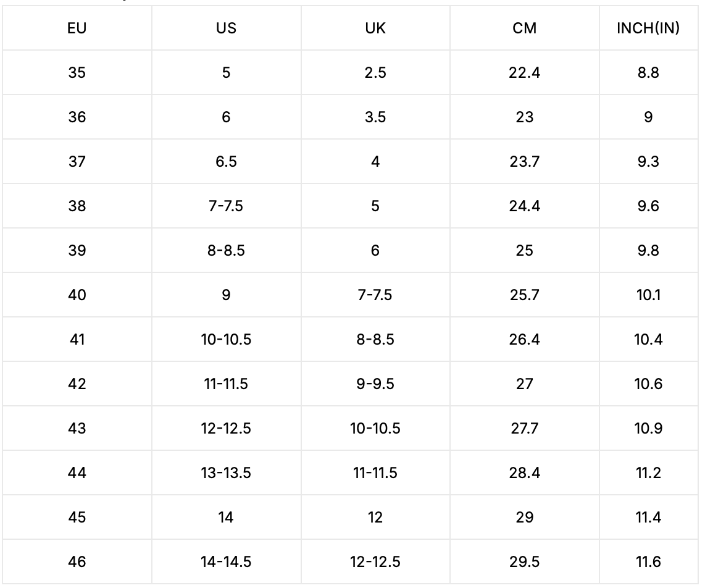Select UK size 3.5 cell
This screenshot has width=705, height=588.
pos(375,117)
